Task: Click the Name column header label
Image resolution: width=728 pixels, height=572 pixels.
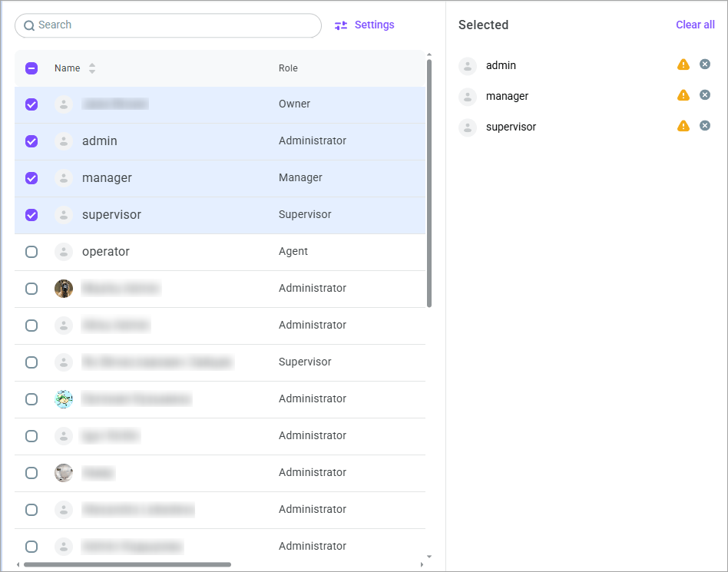Action: [68, 68]
